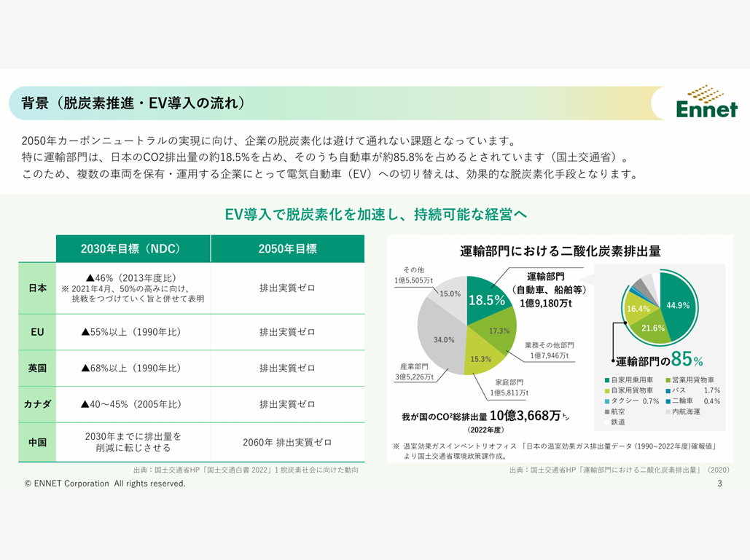
Task: Click the その他 1億5,505万t label
Action: point(413,275)
